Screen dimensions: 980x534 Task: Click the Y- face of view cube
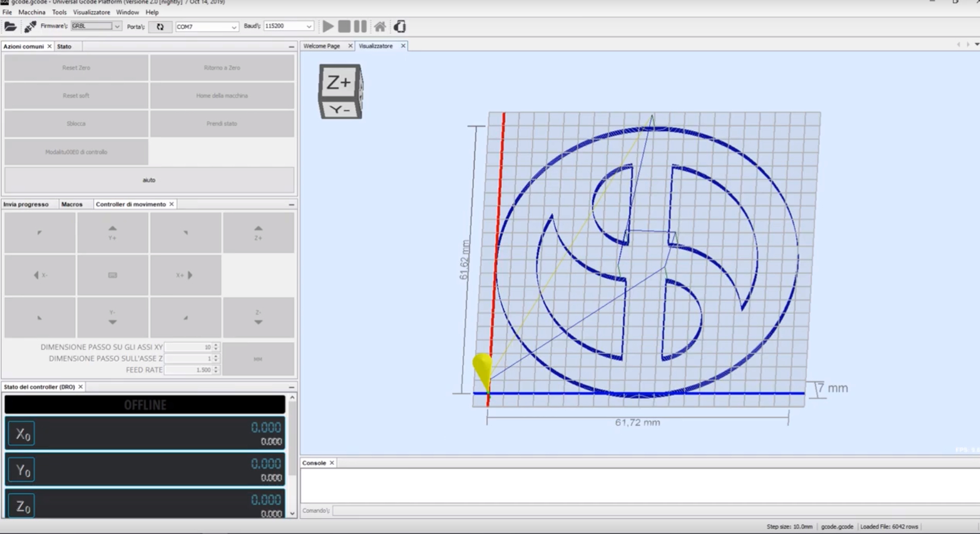click(340, 109)
